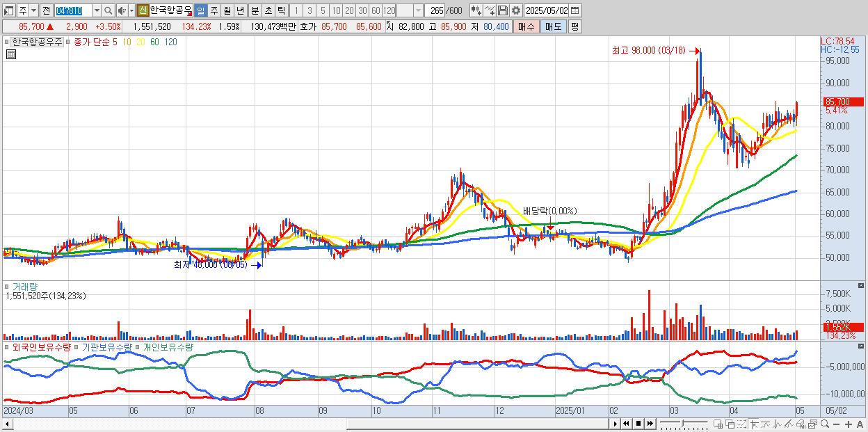Select the 월 monthly period button

click(x=227, y=11)
